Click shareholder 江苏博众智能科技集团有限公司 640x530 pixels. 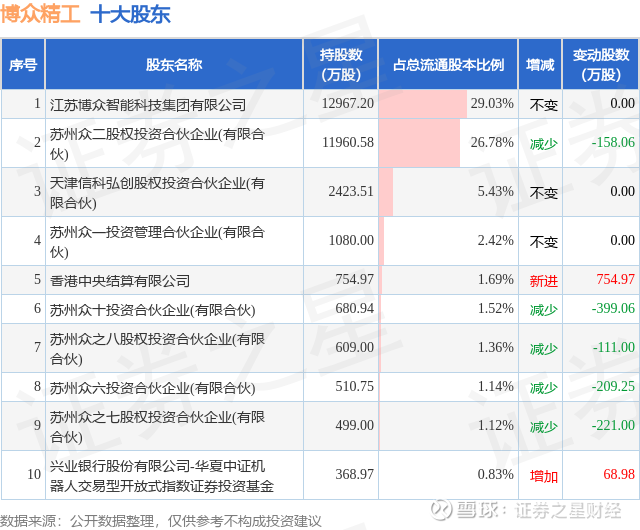click(x=148, y=105)
